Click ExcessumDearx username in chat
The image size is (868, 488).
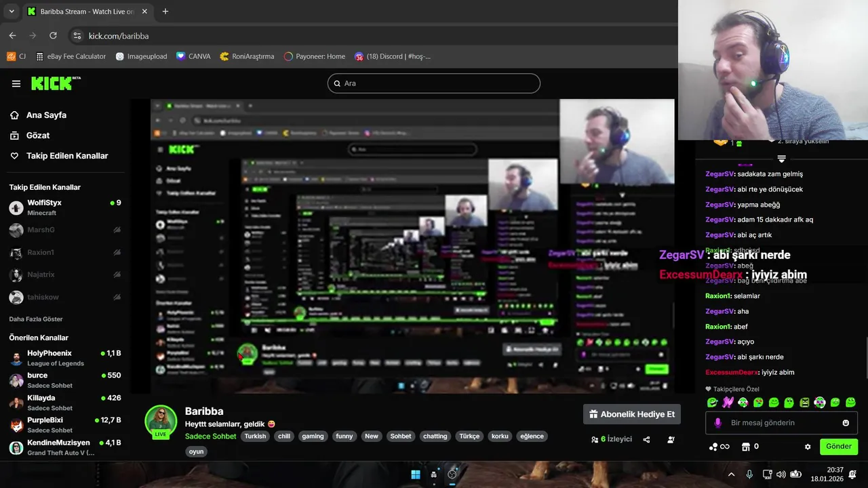(x=732, y=372)
